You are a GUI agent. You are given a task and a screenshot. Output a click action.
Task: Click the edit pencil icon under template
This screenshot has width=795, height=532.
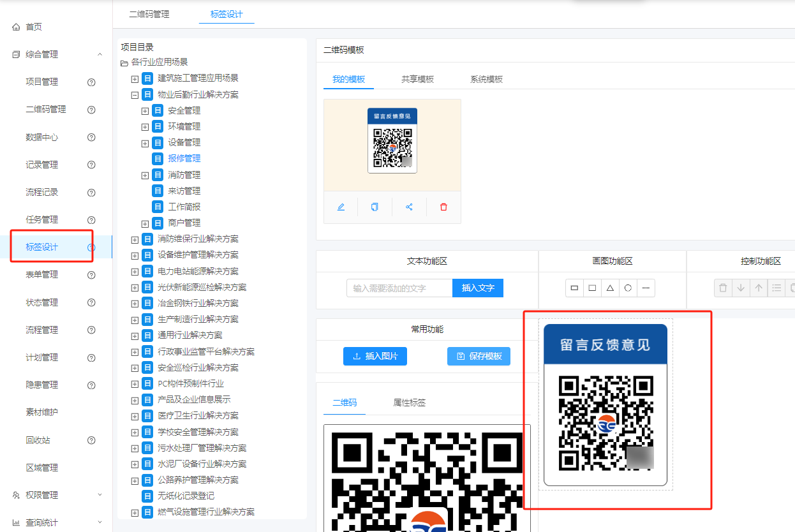pos(341,207)
